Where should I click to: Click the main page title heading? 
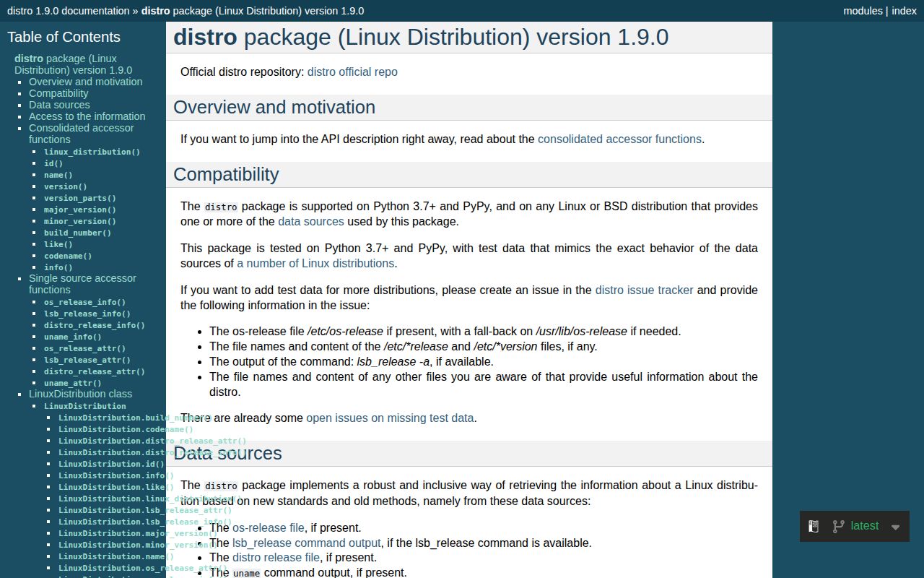421,37
